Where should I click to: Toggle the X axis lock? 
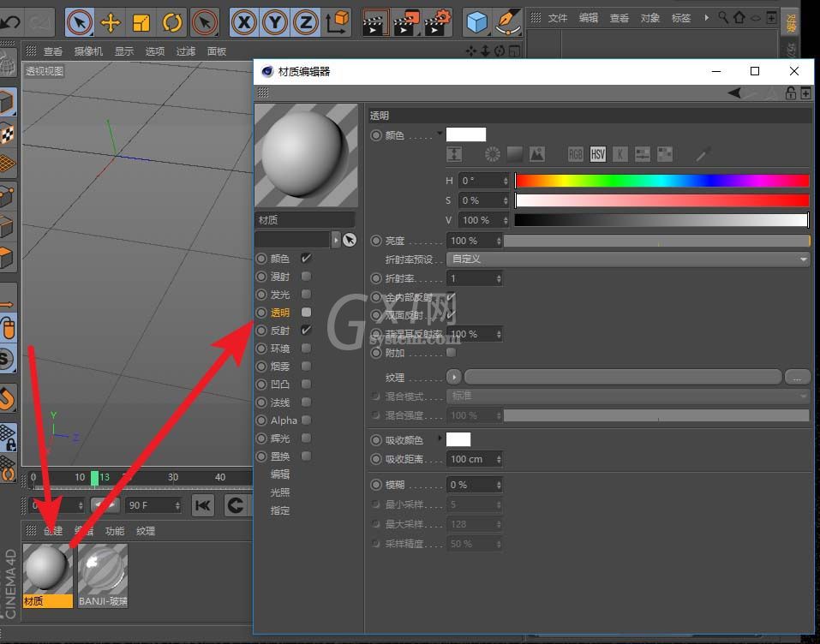[244, 22]
